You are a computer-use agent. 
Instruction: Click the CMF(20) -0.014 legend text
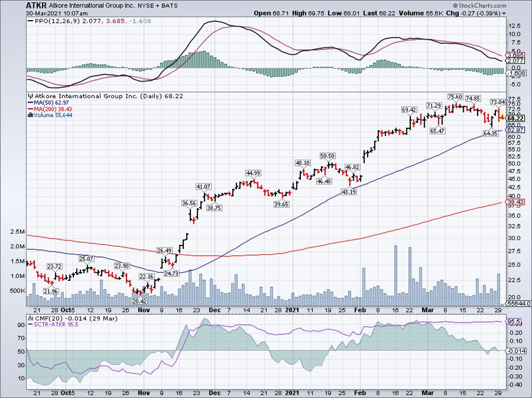(x=76, y=319)
